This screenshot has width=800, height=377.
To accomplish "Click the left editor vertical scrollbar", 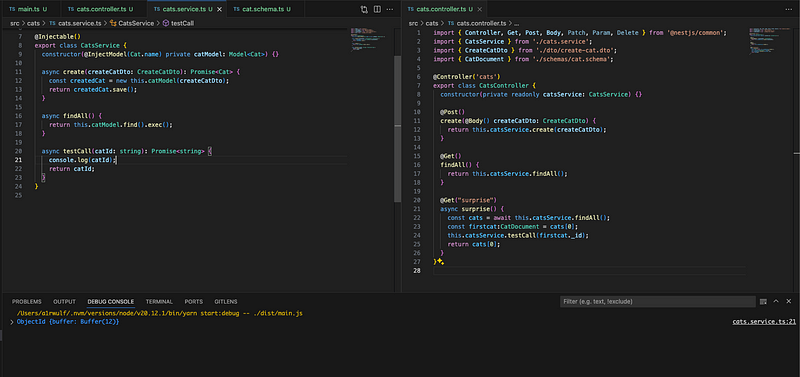I will click(397, 128).
